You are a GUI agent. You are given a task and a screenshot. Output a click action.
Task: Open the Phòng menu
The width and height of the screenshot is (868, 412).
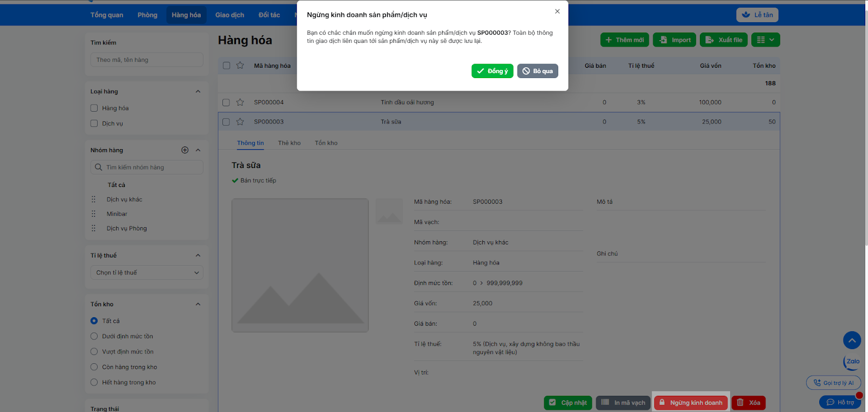click(148, 15)
